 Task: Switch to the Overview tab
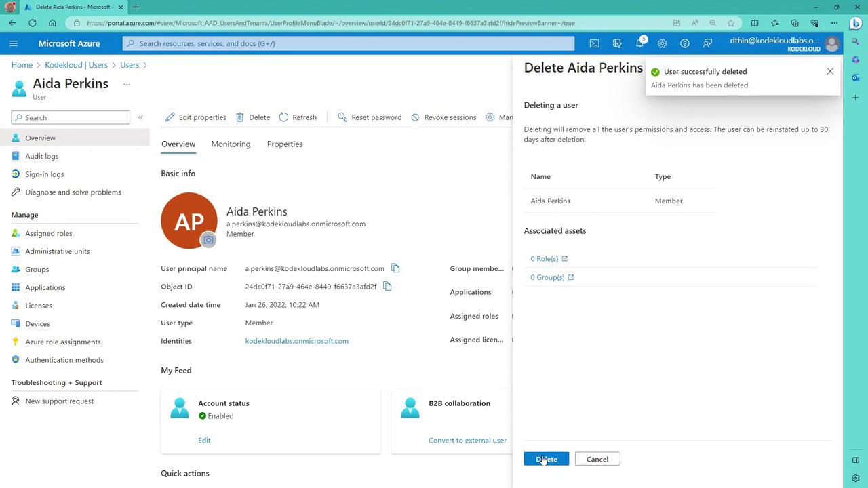click(x=178, y=144)
